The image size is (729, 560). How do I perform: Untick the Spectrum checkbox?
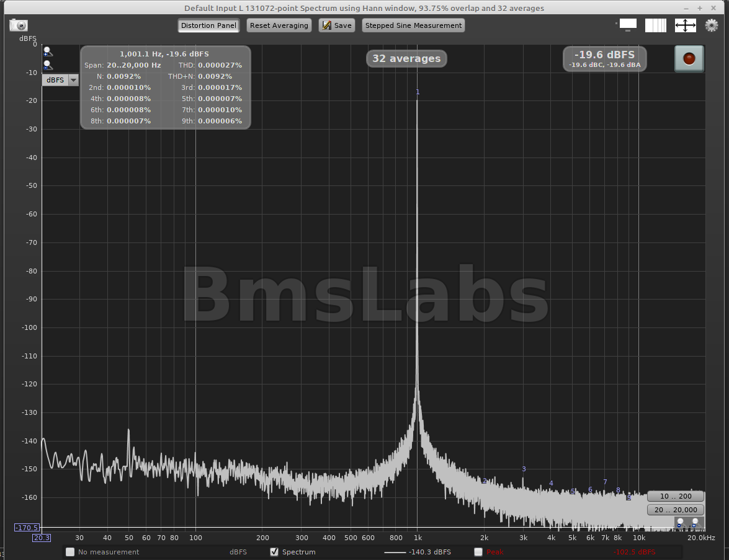point(274,552)
